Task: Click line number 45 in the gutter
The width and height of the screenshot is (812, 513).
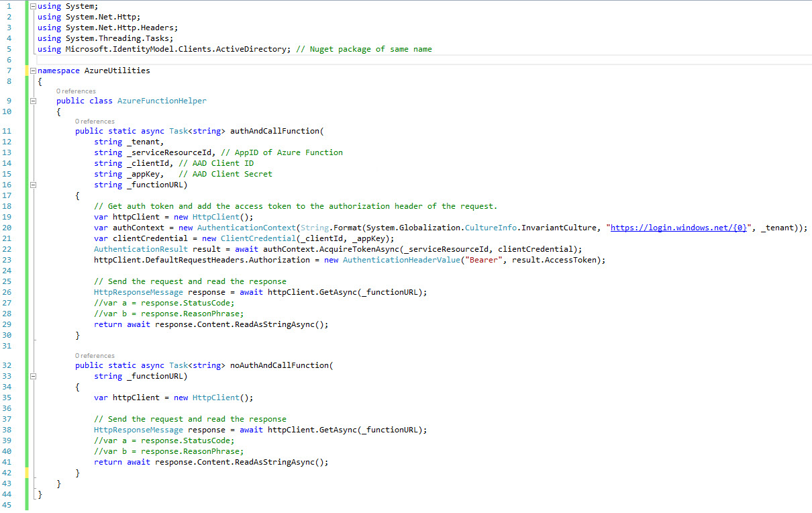Action: 7,505
